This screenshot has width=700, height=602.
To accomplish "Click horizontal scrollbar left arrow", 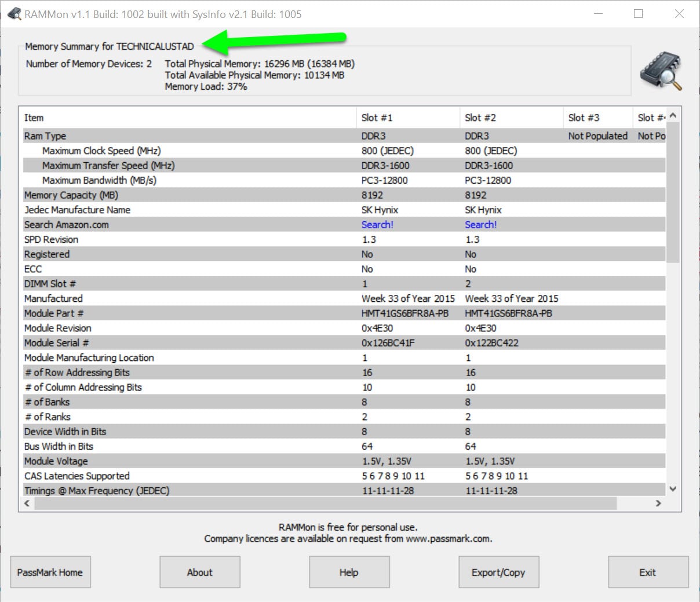I will pos(27,504).
